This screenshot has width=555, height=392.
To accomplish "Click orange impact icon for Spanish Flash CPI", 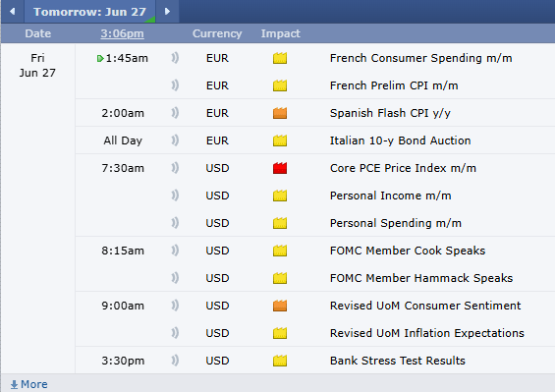I will coord(280,113).
